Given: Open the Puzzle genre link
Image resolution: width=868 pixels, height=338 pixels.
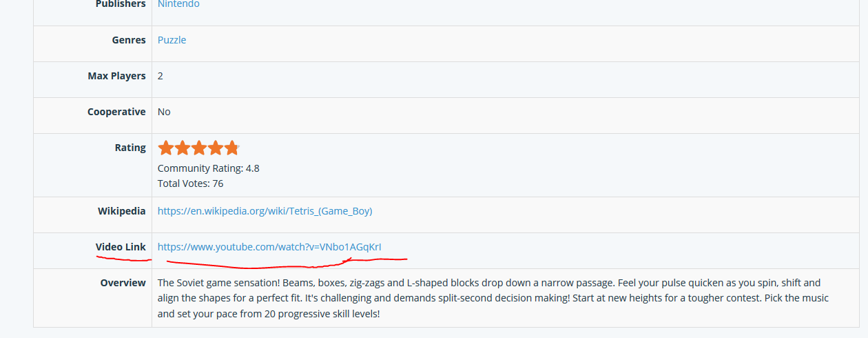Looking at the screenshot, I should [172, 40].
